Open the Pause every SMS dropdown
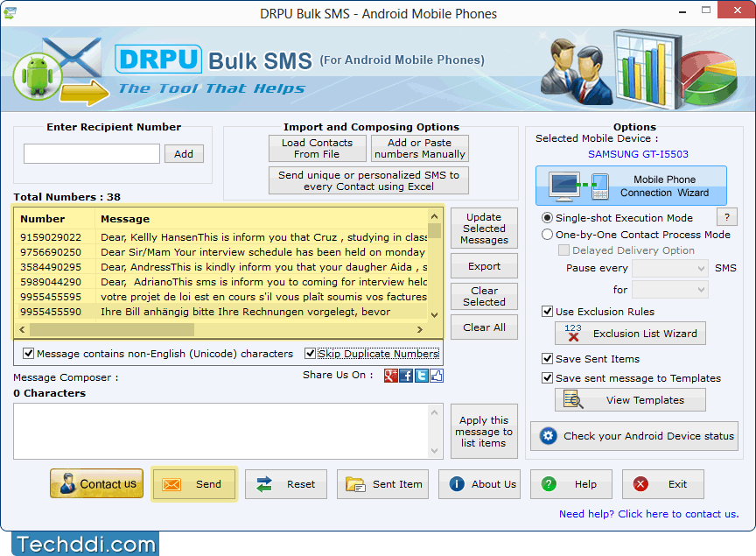Viewport: 756px width, 556px height. [x=670, y=268]
